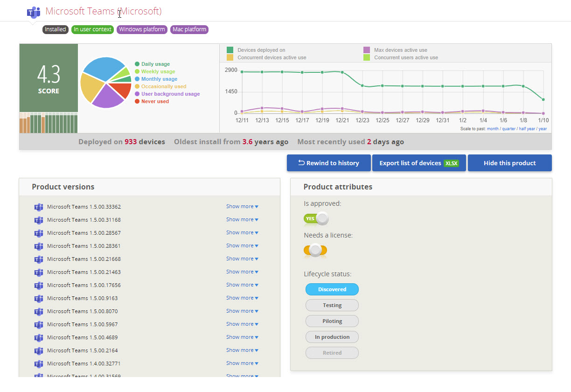The width and height of the screenshot is (571, 392).
Task: Click the Windows platform tag
Action: 142,29
